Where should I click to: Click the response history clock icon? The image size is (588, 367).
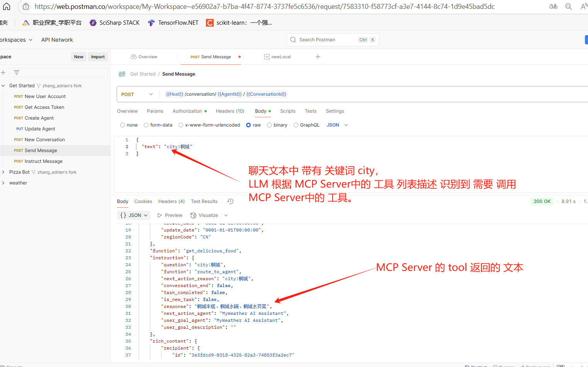(231, 201)
